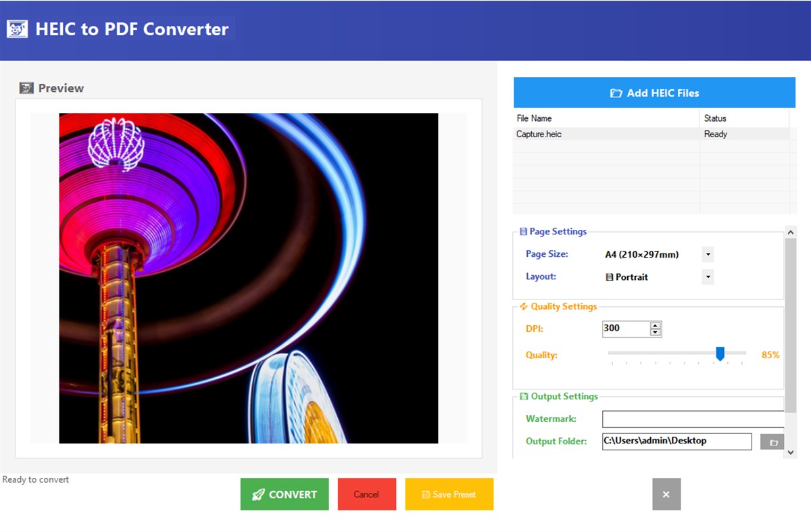Screen dimensions: 811x532
Task: Click the Quality Settings lightning icon
Action: [x=524, y=306]
